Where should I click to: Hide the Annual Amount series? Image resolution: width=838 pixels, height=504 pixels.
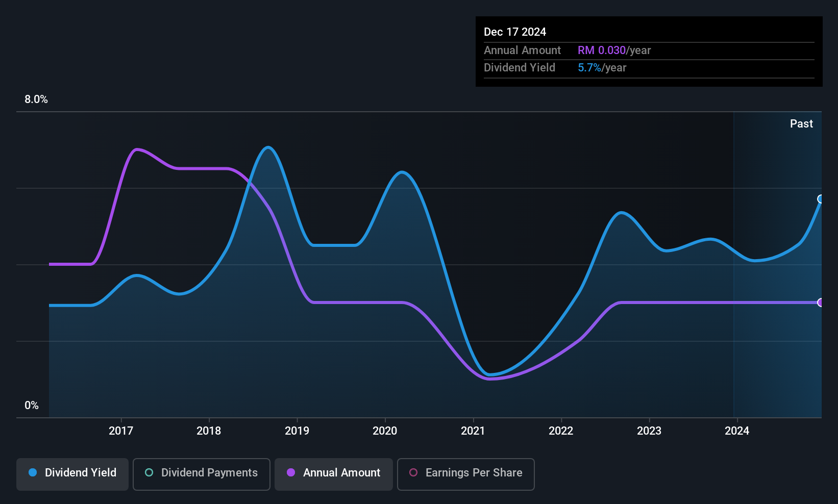(x=334, y=474)
